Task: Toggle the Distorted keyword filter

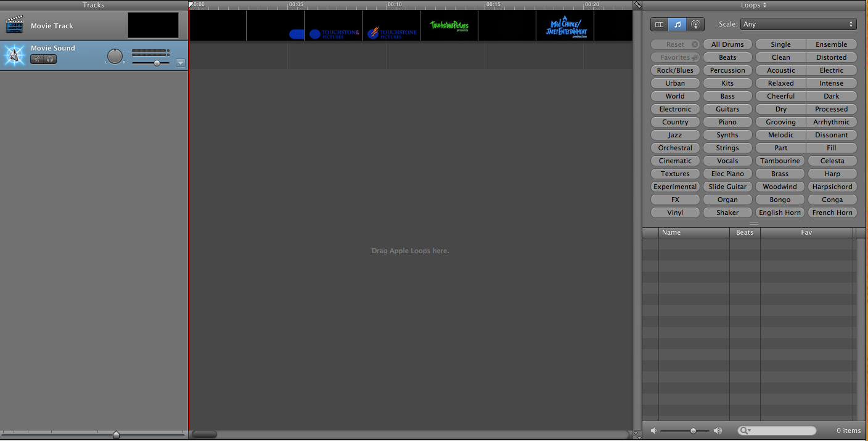Action: coord(832,57)
